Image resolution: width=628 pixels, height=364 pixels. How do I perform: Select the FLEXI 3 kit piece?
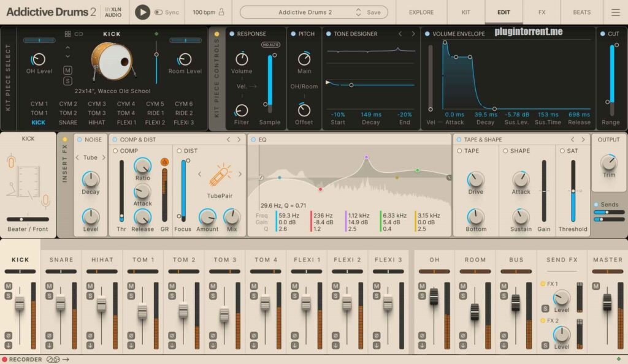coord(184,123)
